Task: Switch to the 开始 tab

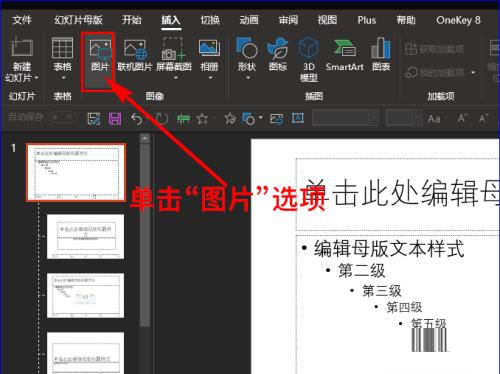Action: (x=132, y=20)
